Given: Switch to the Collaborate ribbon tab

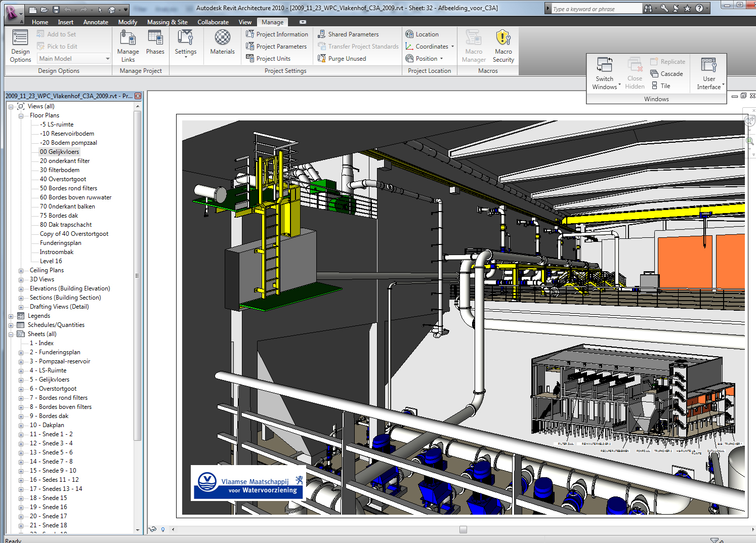Looking at the screenshot, I should [213, 22].
